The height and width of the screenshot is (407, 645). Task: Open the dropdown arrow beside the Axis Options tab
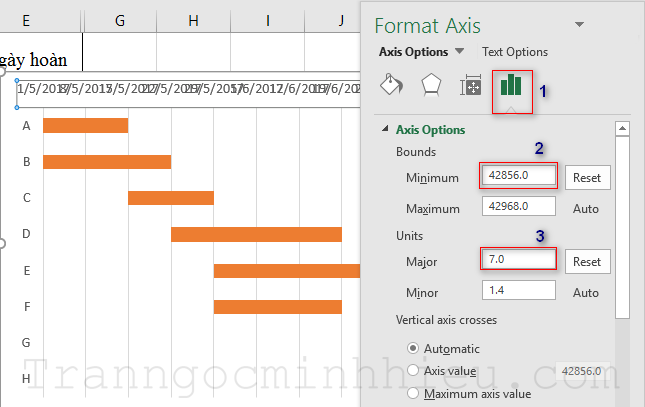pyautogui.click(x=459, y=52)
